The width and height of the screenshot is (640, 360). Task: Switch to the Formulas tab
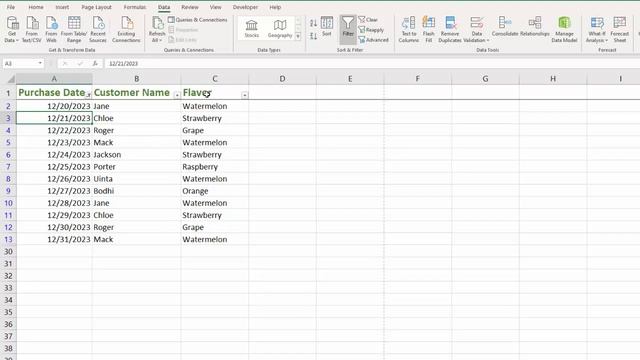(x=135, y=7)
